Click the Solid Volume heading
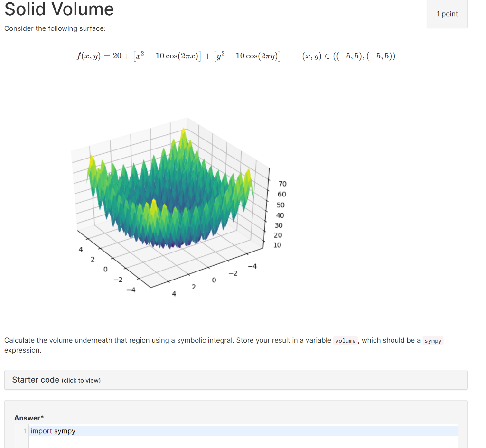This screenshot has width=486, height=448. (59, 9)
